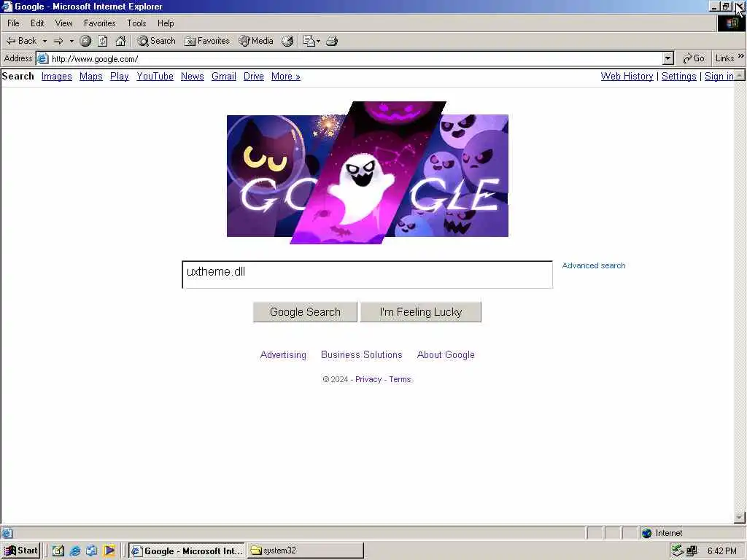
Task: Expand the Address bar dropdown arrow
Action: click(x=668, y=58)
